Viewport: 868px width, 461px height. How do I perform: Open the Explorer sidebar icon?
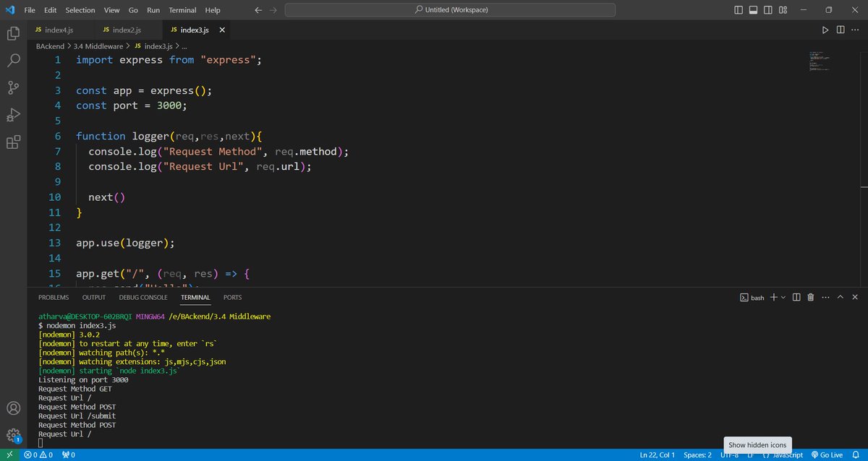point(13,33)
